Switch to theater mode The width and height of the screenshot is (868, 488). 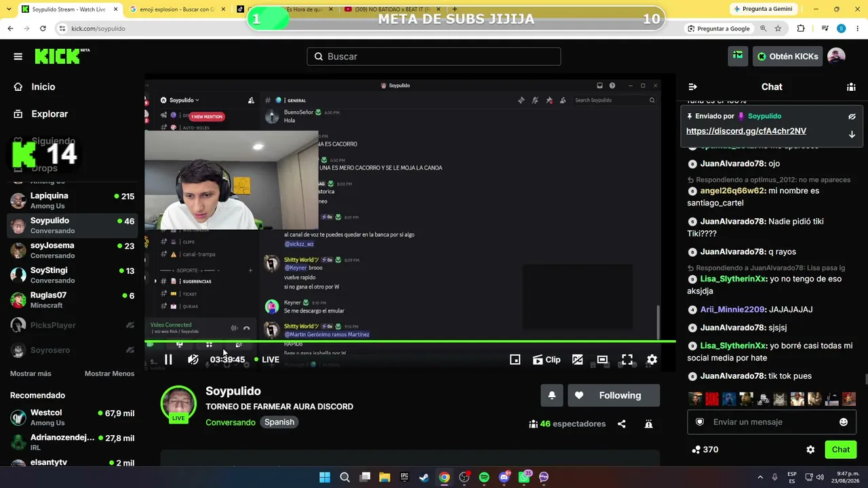(602, 359)
